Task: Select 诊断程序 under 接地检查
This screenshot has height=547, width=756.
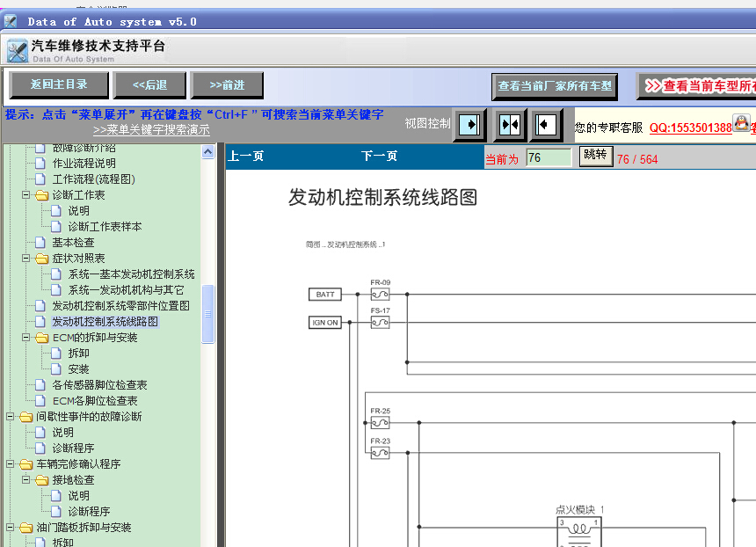Action: tap(89, 511)
